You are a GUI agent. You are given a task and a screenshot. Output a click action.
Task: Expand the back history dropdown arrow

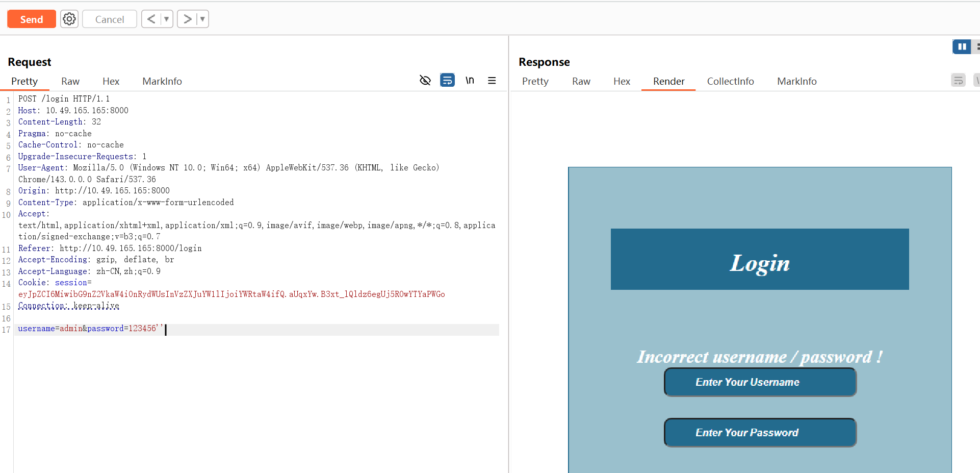point(166,19)
